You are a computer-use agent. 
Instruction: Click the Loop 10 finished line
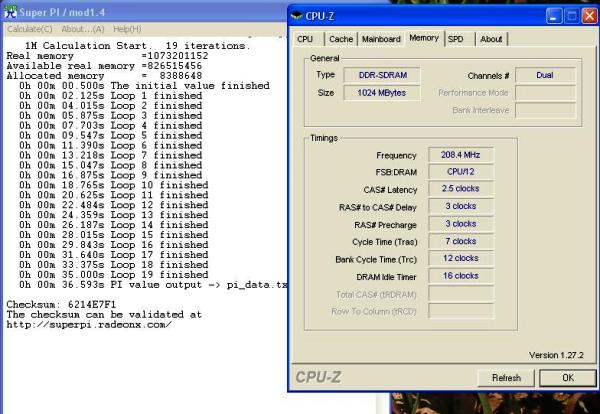(x=114, y=185)
